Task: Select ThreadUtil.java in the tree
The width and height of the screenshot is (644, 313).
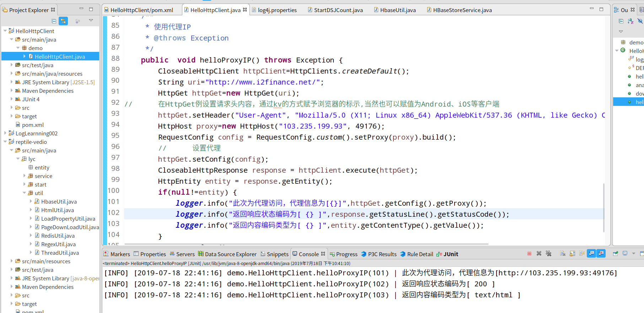Action: 60,253
